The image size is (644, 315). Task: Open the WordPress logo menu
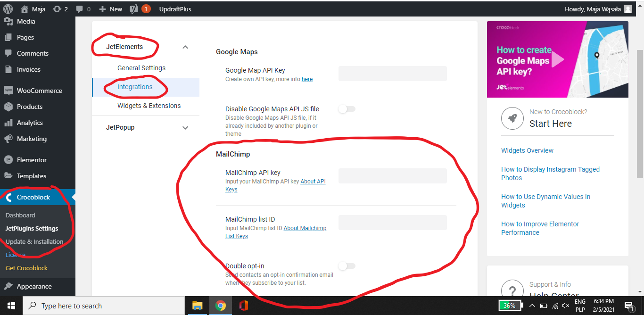click(x=8, y=8)
